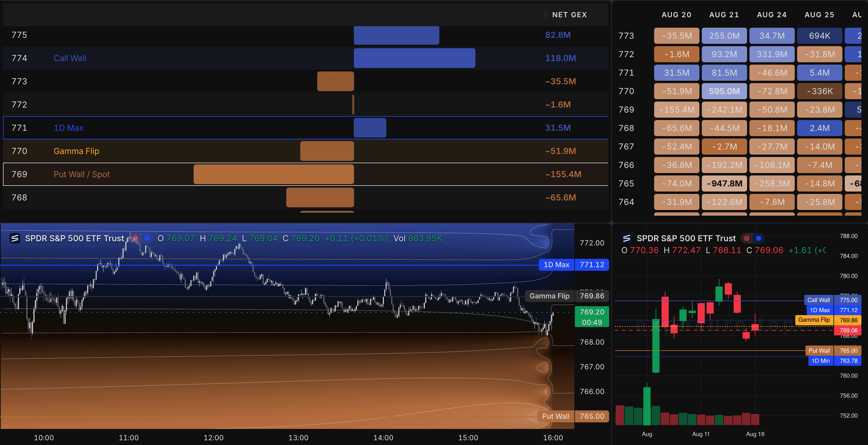Screen dimensions: 868x445
Task: Click the 1D Max 771.12 tag on the daily chart
Action: [x=834, y=310]
